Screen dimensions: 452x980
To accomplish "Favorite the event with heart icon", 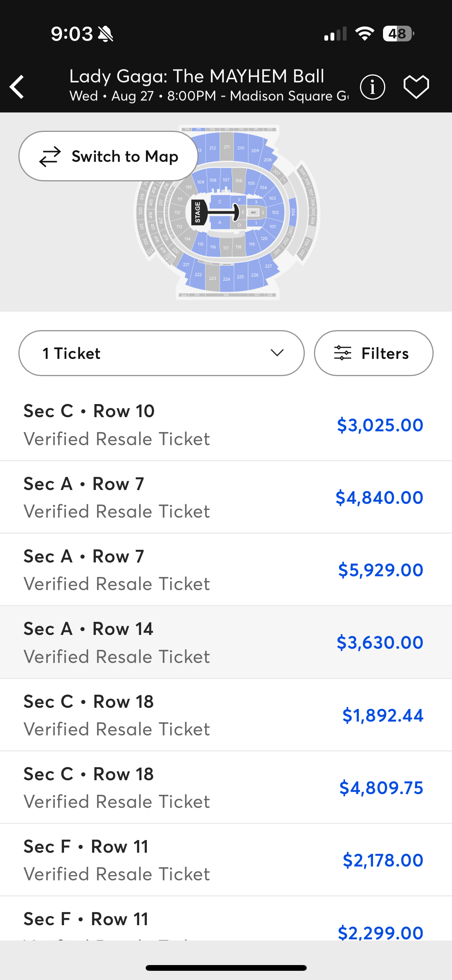I will coord(416,87).
